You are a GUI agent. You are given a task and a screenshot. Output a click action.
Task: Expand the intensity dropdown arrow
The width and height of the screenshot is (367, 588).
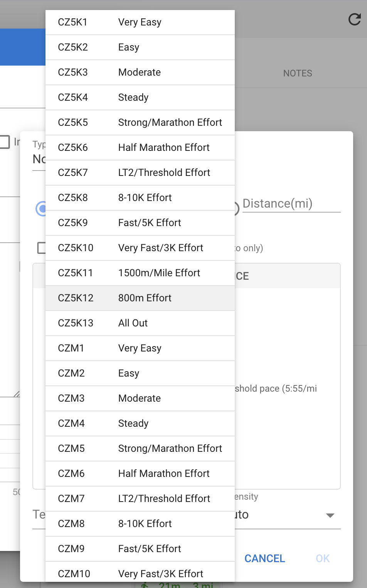tap(330, 515)
